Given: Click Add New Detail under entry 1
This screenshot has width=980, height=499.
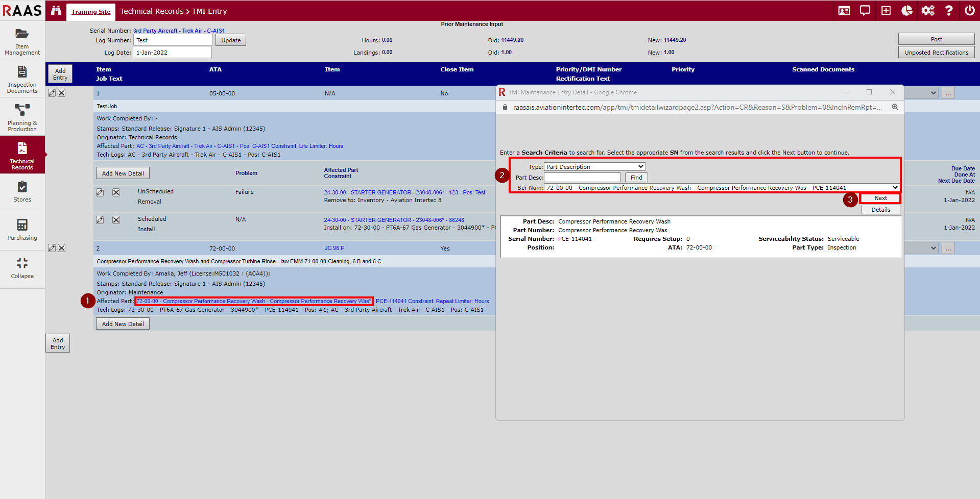Looking at the screenshot, I should pos(123,173).
